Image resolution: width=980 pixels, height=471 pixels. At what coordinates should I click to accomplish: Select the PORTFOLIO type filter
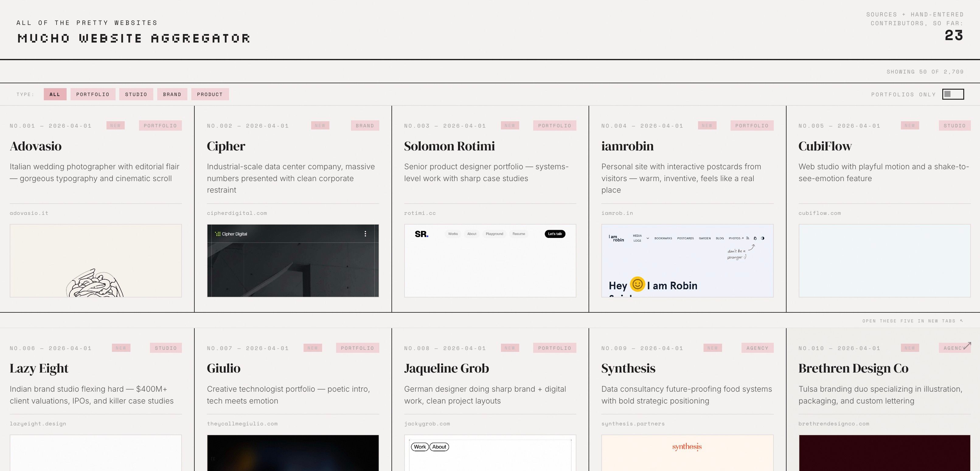92,94
